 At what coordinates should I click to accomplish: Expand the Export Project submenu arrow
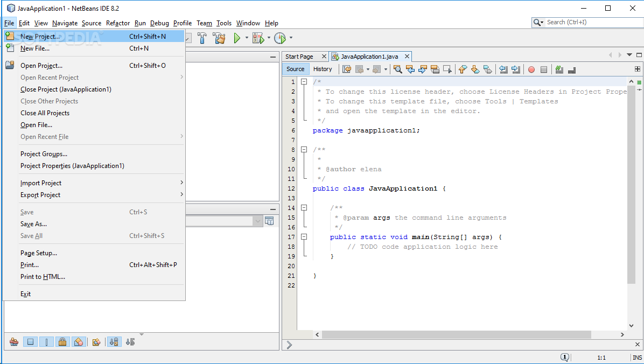click(181, 194)
